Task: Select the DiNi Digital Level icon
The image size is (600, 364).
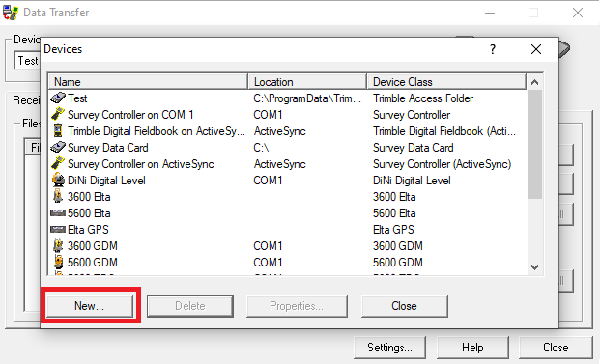Action: (58, 181)
